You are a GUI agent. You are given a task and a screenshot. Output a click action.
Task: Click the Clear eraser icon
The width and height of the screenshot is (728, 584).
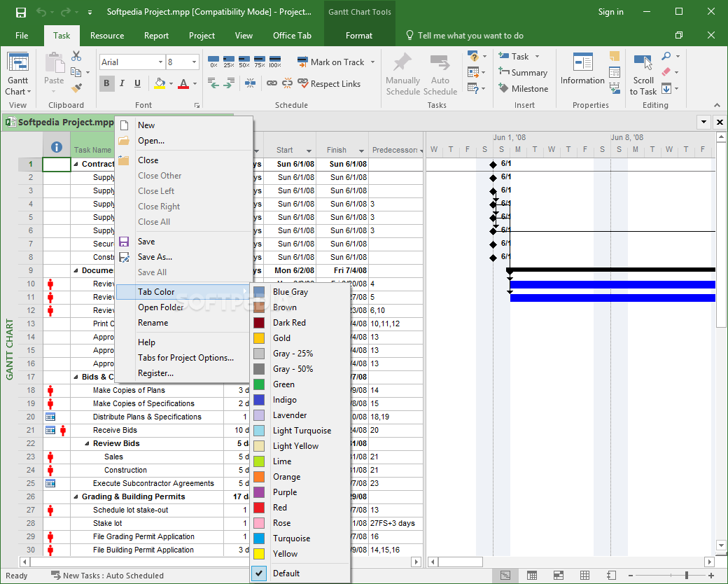(666, 72)
